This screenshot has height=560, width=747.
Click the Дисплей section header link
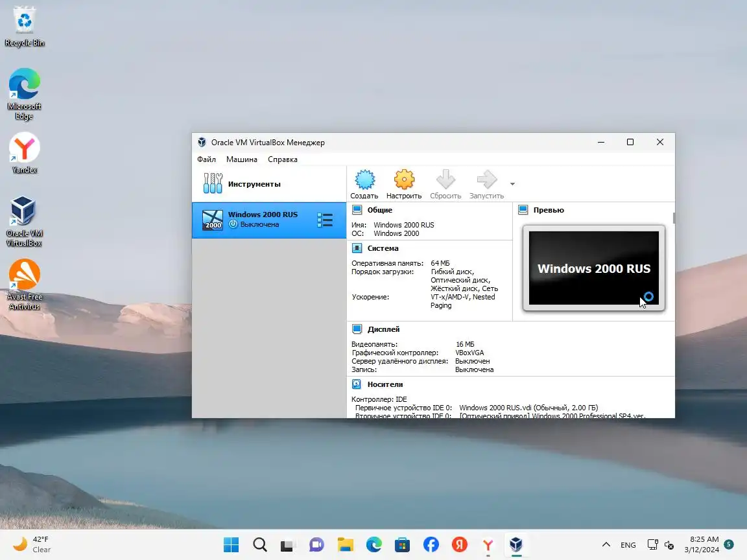(383, 329)
